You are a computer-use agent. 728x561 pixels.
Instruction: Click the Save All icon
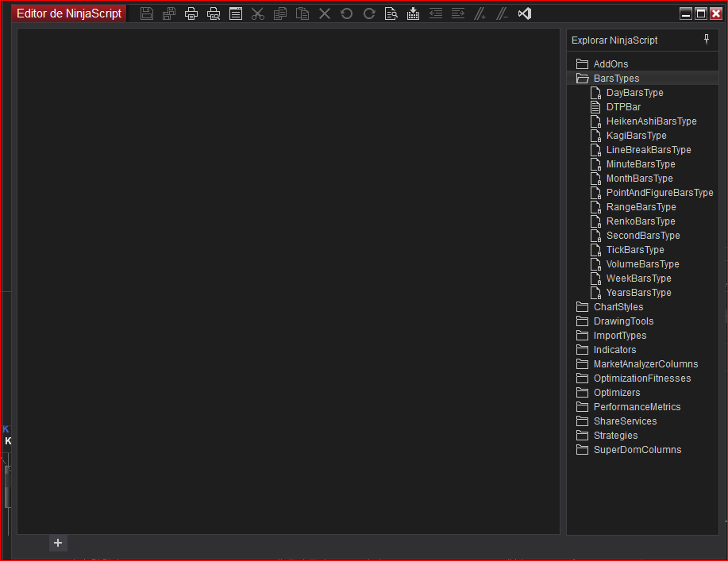pos(169,13)
